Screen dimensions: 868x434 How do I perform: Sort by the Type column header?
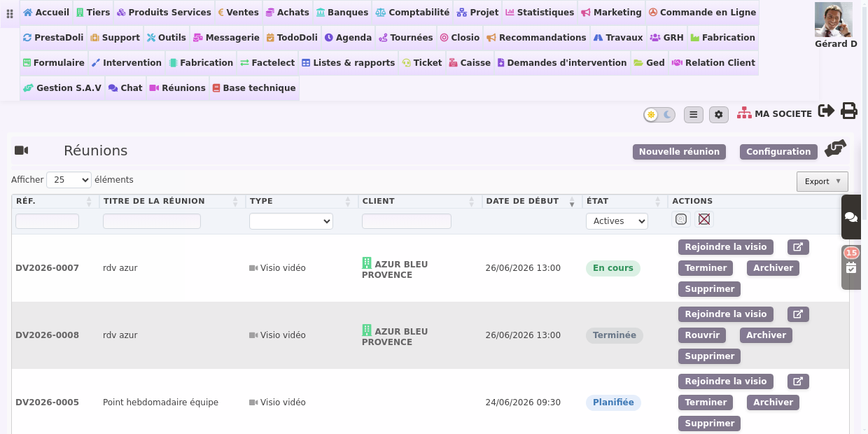click(x=301, y=201)
